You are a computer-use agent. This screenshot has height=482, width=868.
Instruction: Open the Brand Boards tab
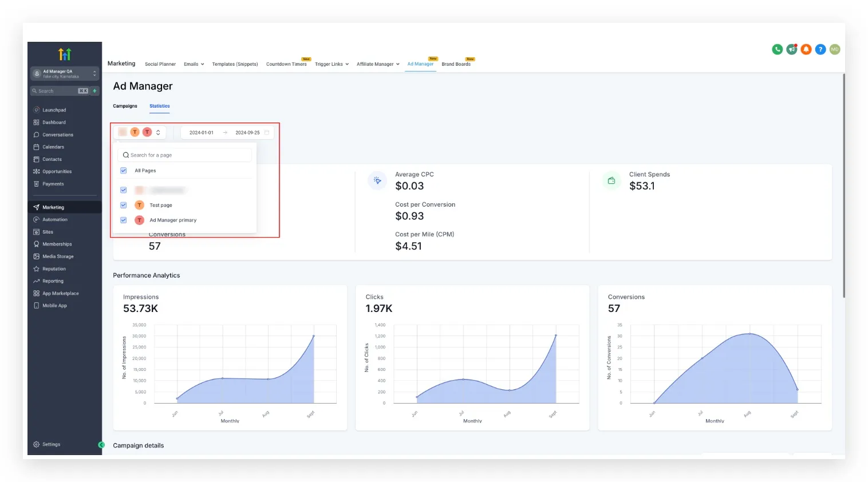[456, 64]
